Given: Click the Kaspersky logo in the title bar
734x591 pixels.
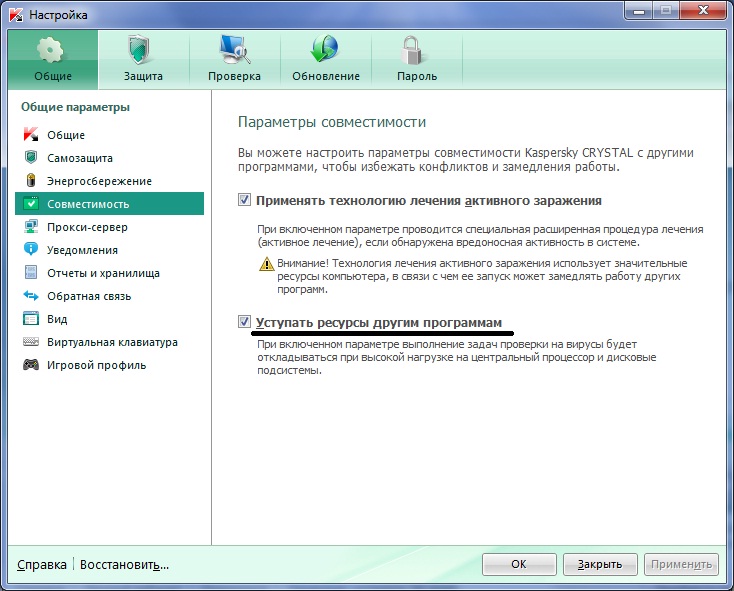Looking at the screenshot, I should pyautogui.click(x=16, y=15).
